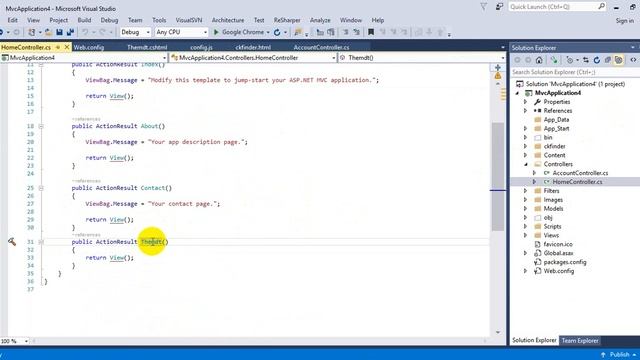The width and height of the screenshot is (640, 360).
Task: Click the orange ReSharper warning indicator icon
Action: coord(498,76)
